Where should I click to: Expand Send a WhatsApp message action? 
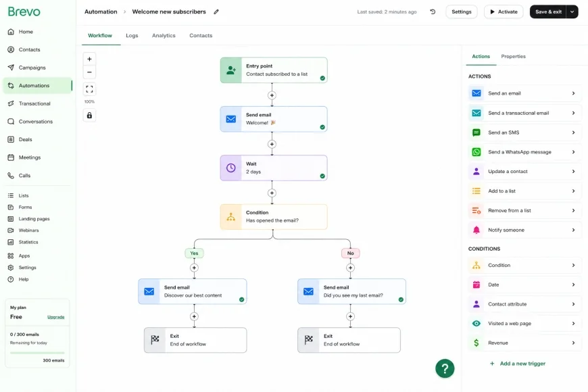pos(524,152)
